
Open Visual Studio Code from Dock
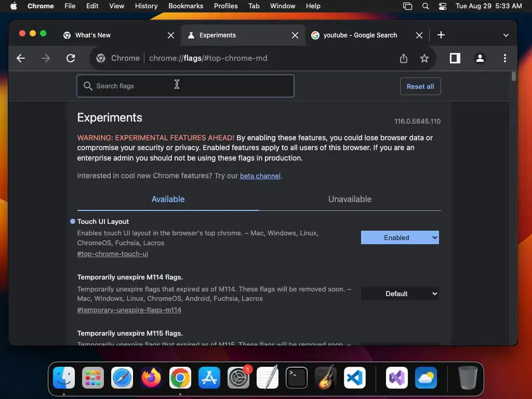tap(355, 378)
